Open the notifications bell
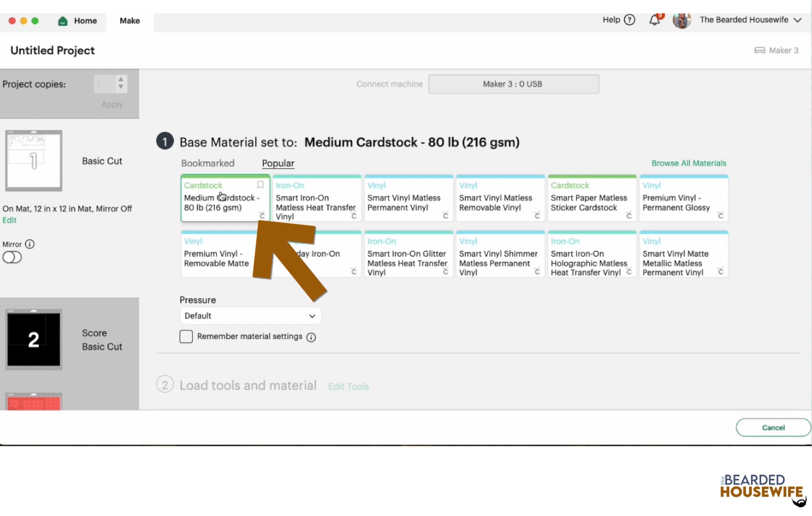 [655, 20]
